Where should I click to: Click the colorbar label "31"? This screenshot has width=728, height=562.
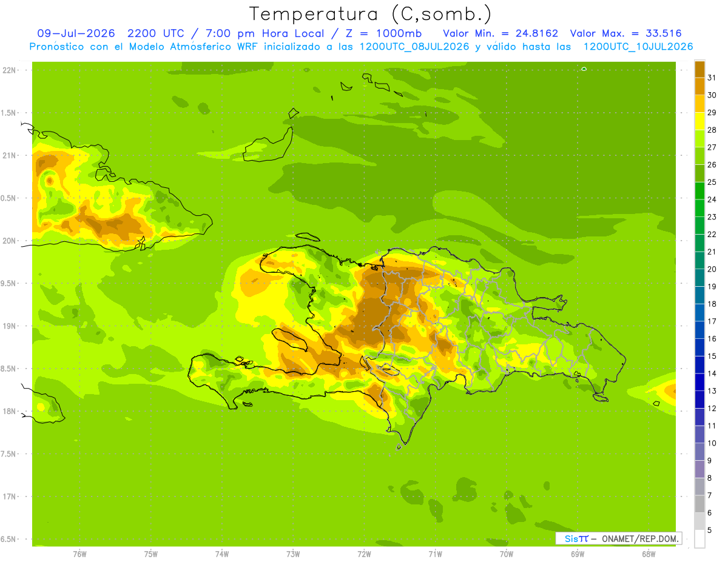[712, 78]
